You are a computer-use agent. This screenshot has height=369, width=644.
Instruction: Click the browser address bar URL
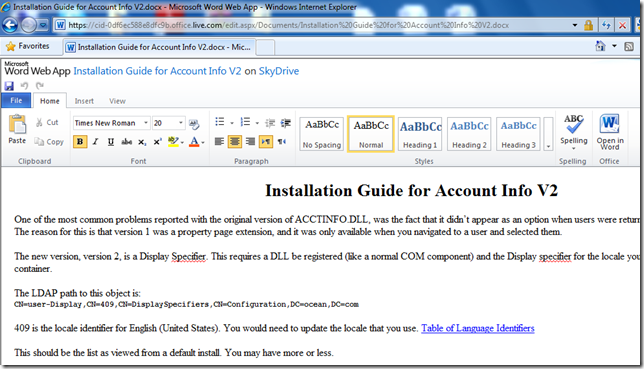point(288,25)
